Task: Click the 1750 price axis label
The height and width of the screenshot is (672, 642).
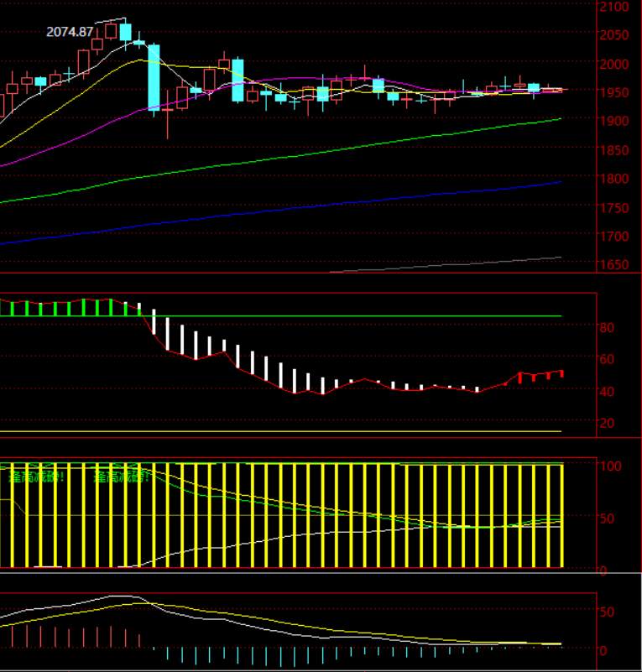Action: 613,208
